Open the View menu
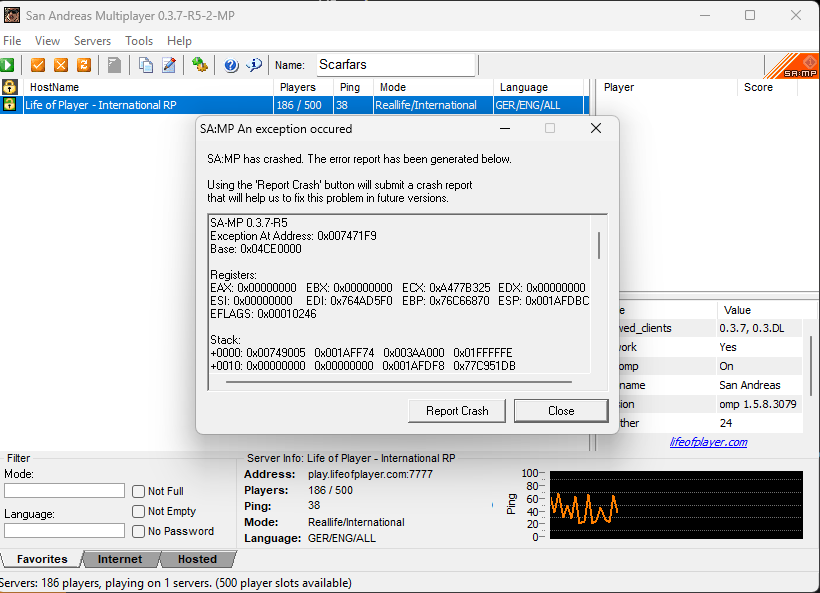Image resolution: width=820 pixels, height=593 pixels. click(47, 41)
